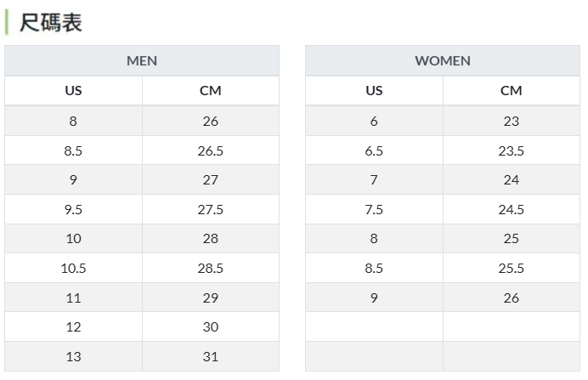This screenshot has width=588, height=380.
Task: Select the MEN table header
Action: click(x=142, y=61)
